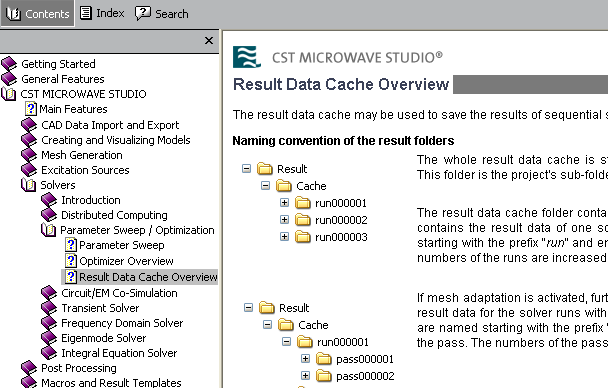Open the Integral Equation Solver topic
Viewport: 608px width, 388px height.
point(119,353)
